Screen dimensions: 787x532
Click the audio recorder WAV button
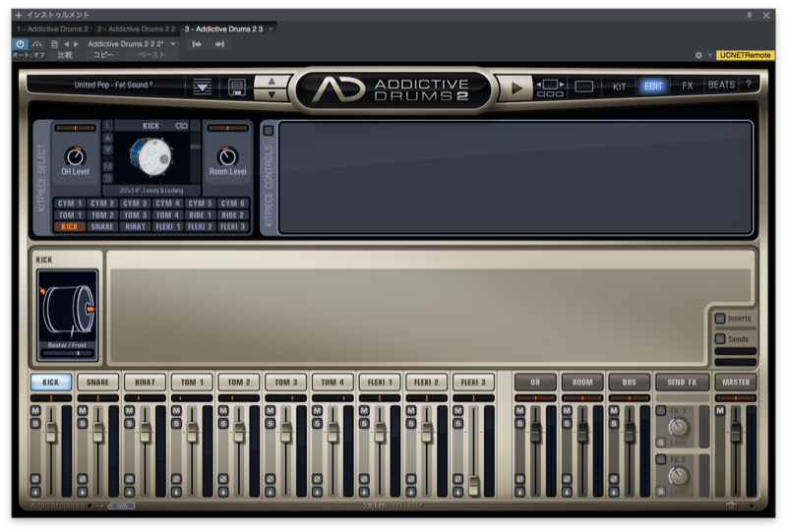tap(122, 505)
